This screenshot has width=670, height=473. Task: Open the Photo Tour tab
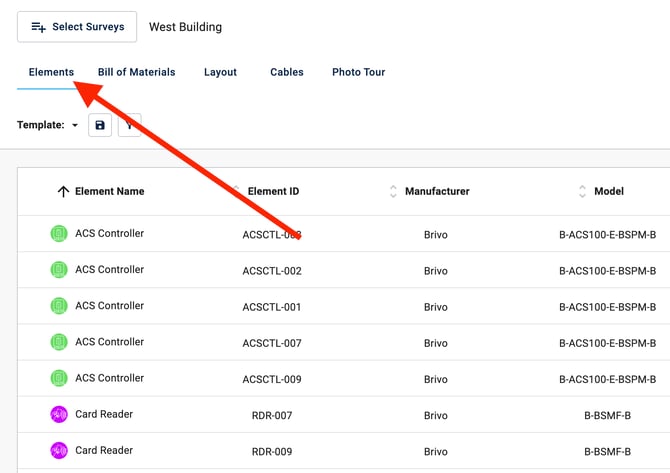click(x=358, y=72)
